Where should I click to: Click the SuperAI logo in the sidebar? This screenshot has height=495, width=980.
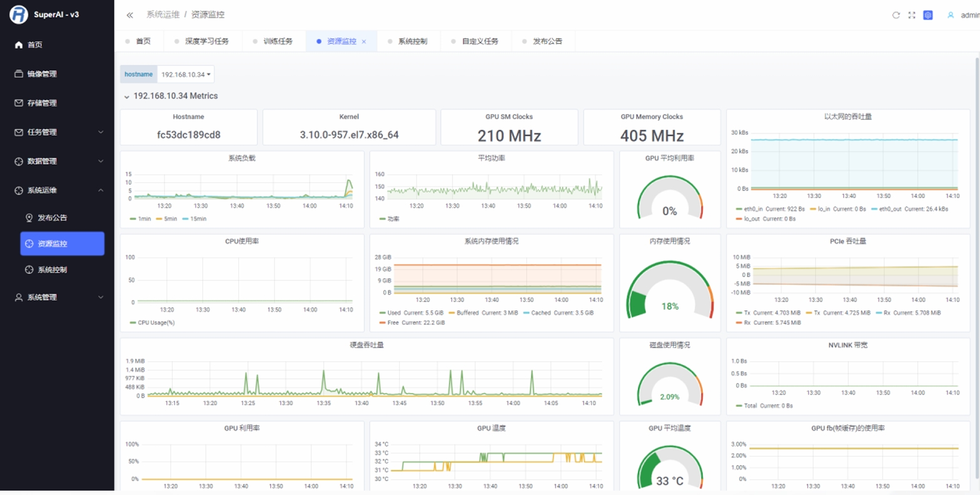[x=19, y=14]
